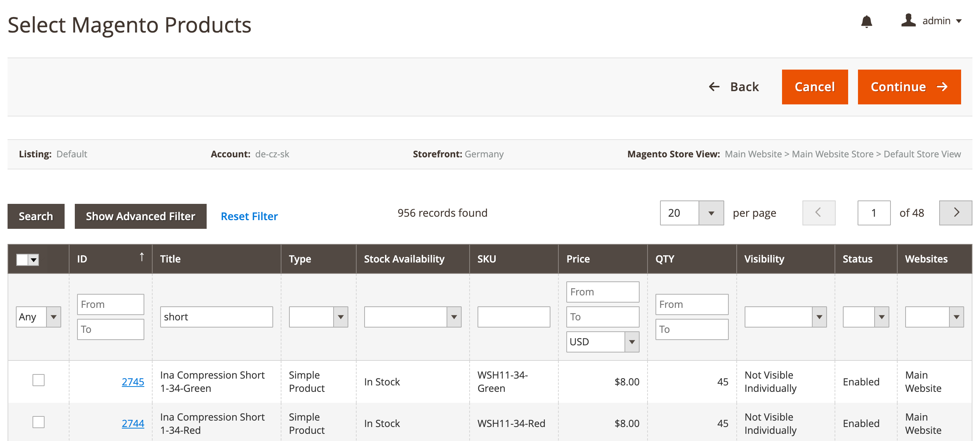Go to the previous page of products
Image resolution: width=980 pixels, height=441 pixels.
pyautogui.click(x=819, y=213)
